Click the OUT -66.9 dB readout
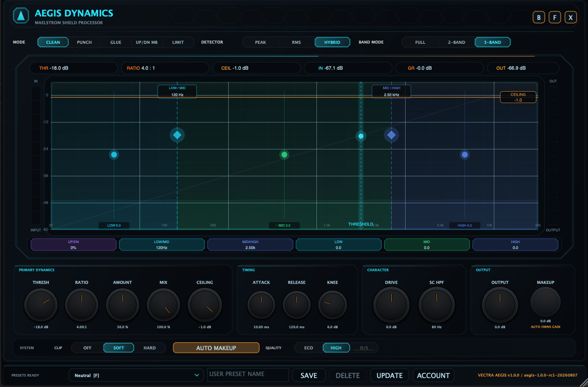Screen dimensions: 588x387 [523, 68]
